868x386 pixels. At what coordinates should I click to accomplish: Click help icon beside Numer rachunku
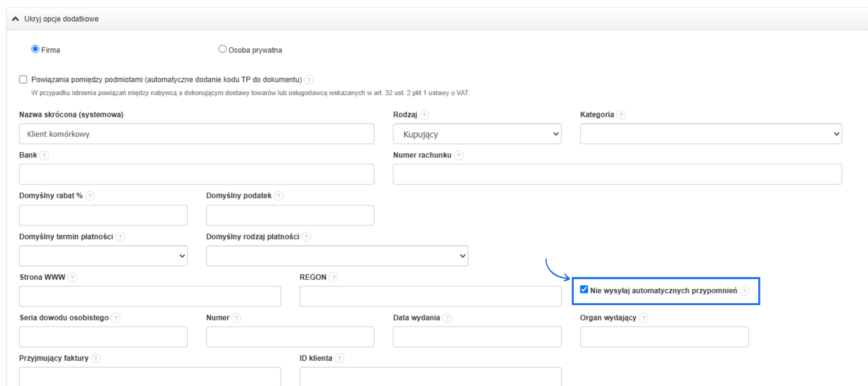[x=458, y=155]
